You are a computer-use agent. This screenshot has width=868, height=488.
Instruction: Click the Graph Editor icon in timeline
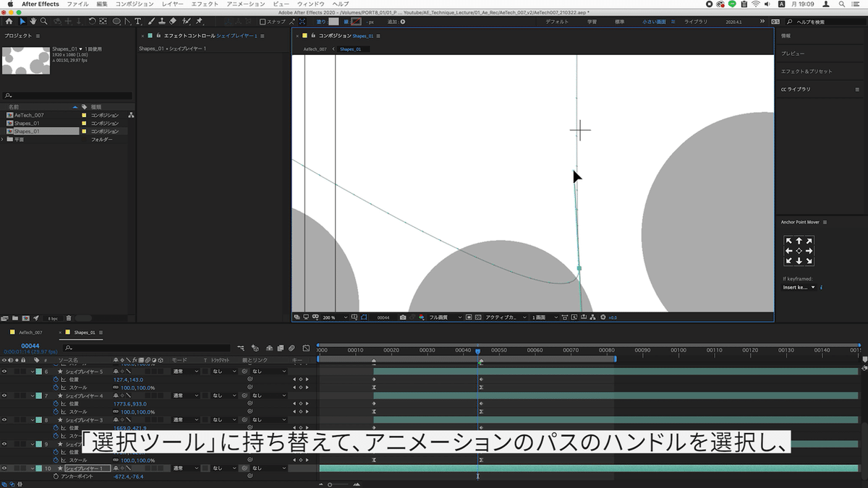pos(306,348)
